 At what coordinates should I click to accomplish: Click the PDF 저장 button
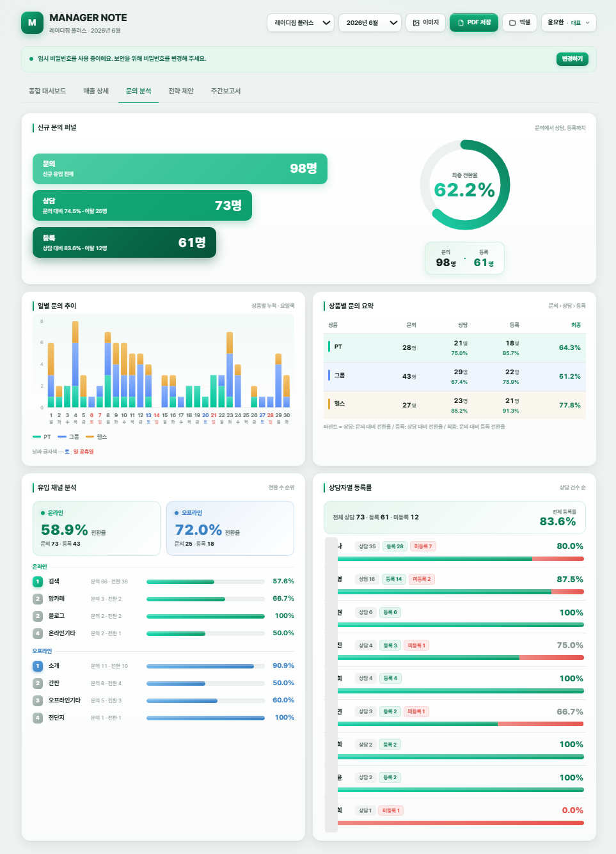tap(474, 23)
